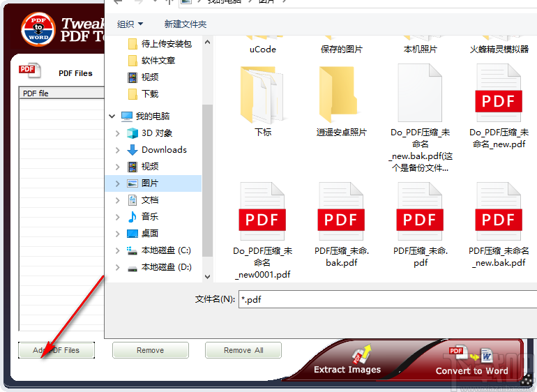
Task: Open the 保存的图片 folder
Action: (342, 46)
